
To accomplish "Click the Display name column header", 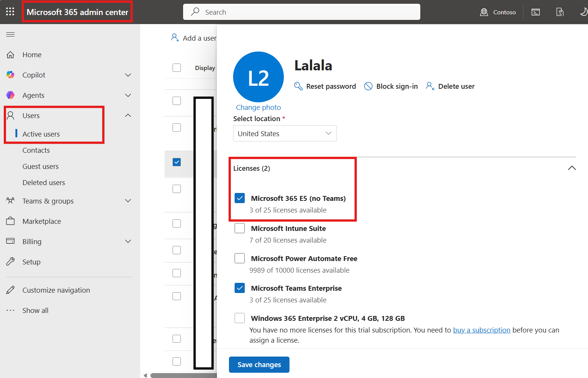I will pos(205,68).
